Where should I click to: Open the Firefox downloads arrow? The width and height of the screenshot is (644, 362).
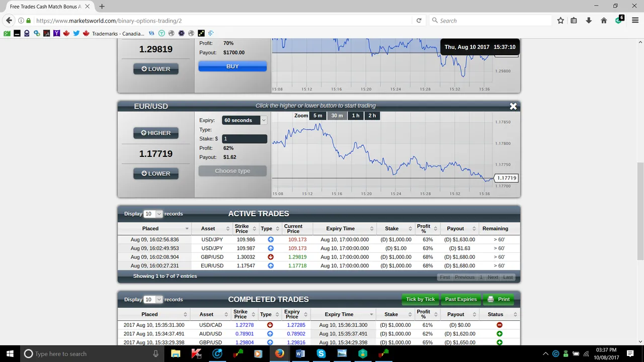(x=589, y=21)
